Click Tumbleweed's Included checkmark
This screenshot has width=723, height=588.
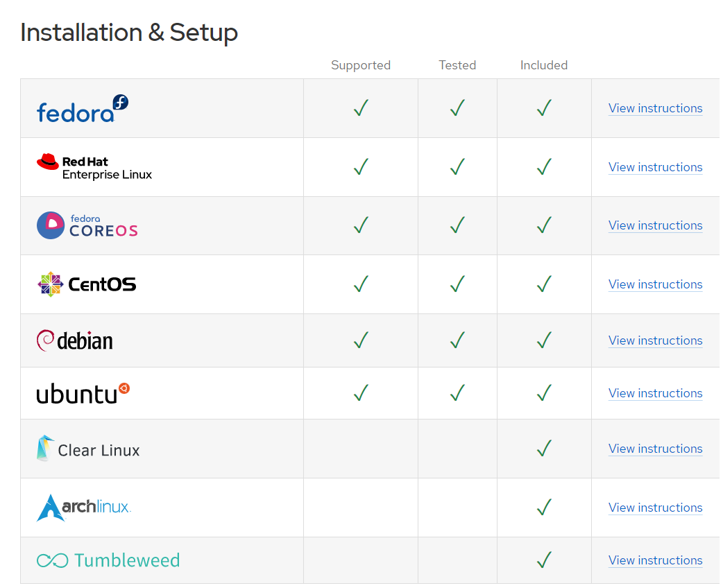click(544, 560)
